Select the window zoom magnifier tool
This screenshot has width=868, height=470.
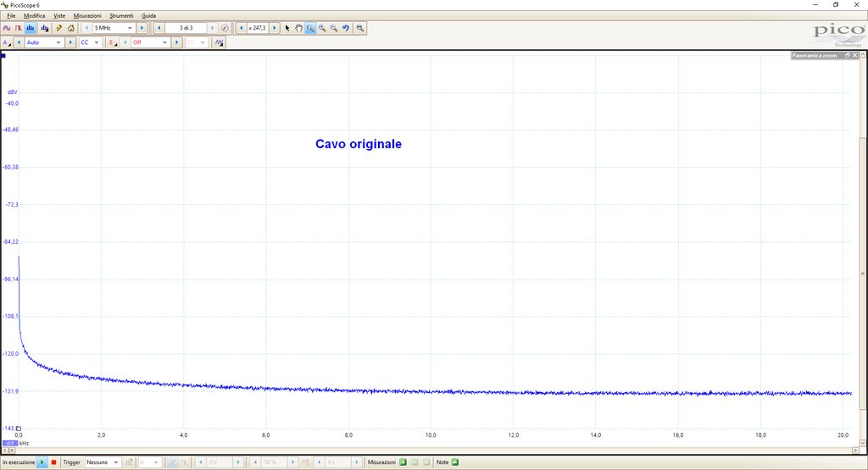[x=310, y=28]
